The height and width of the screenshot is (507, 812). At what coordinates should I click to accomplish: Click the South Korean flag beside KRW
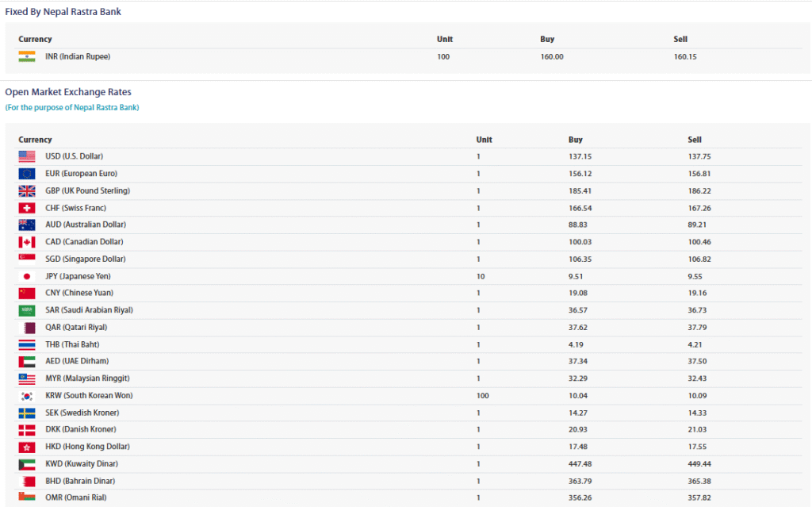point(27,396)
